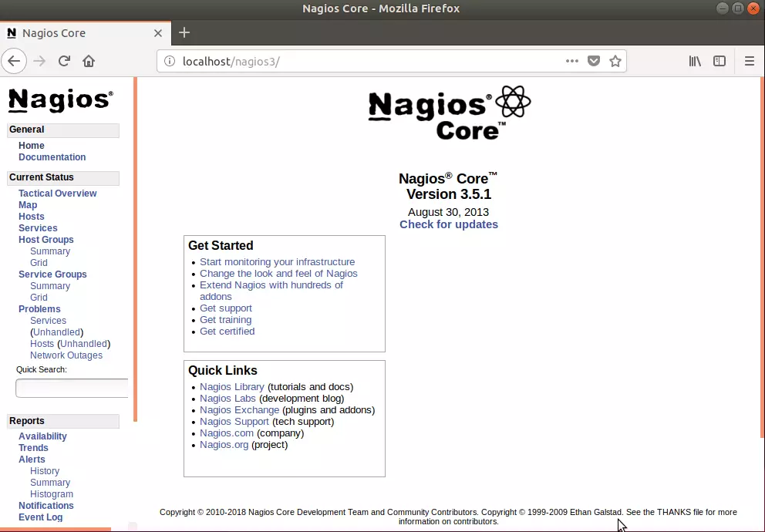Open Histogram under Alerts
765x532 pixels.
point(52,494)
